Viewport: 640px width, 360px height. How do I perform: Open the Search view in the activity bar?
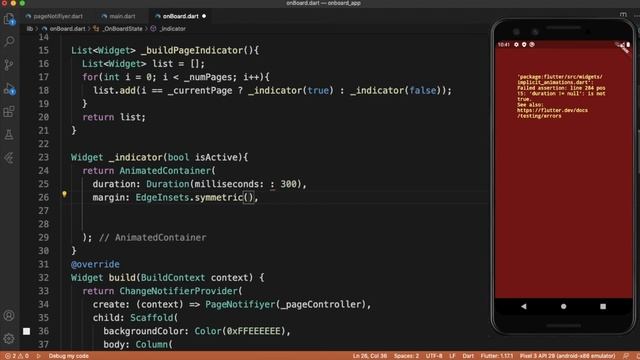click(9, 41)
